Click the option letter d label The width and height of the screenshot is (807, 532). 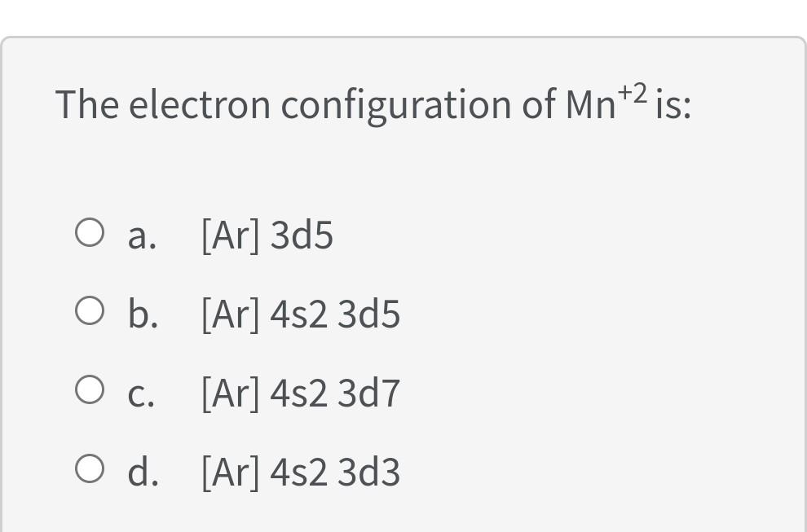(x=142, y=471)
